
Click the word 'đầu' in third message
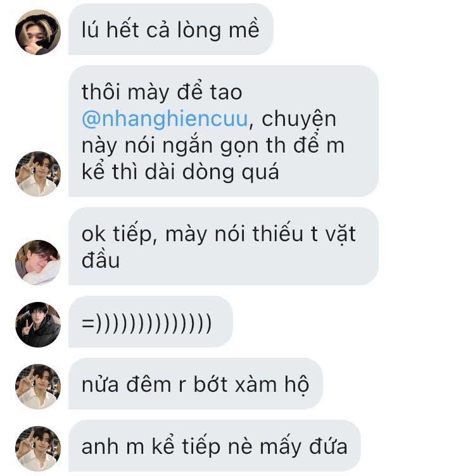click(101, 260)
